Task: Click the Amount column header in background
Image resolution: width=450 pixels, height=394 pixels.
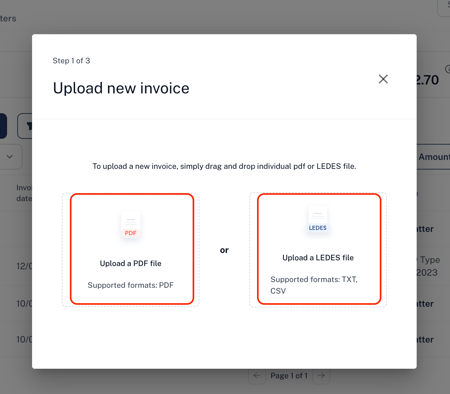Action: (x=434, y=157)
